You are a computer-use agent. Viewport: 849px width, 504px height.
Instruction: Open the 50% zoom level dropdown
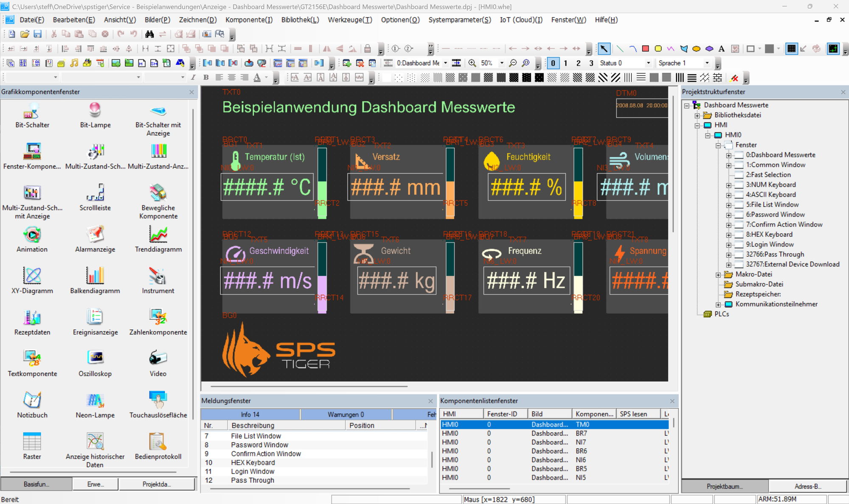point(503,63)
